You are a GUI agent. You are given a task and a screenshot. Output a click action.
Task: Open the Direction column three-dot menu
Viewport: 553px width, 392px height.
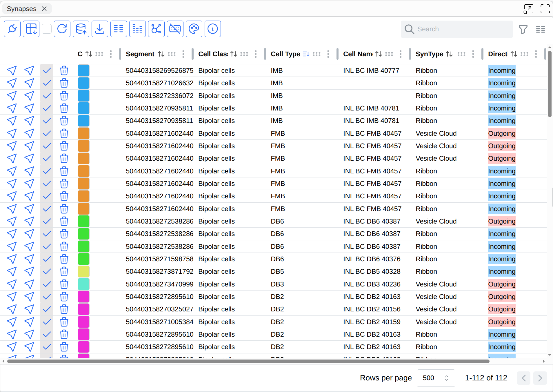tap(536, 54)
